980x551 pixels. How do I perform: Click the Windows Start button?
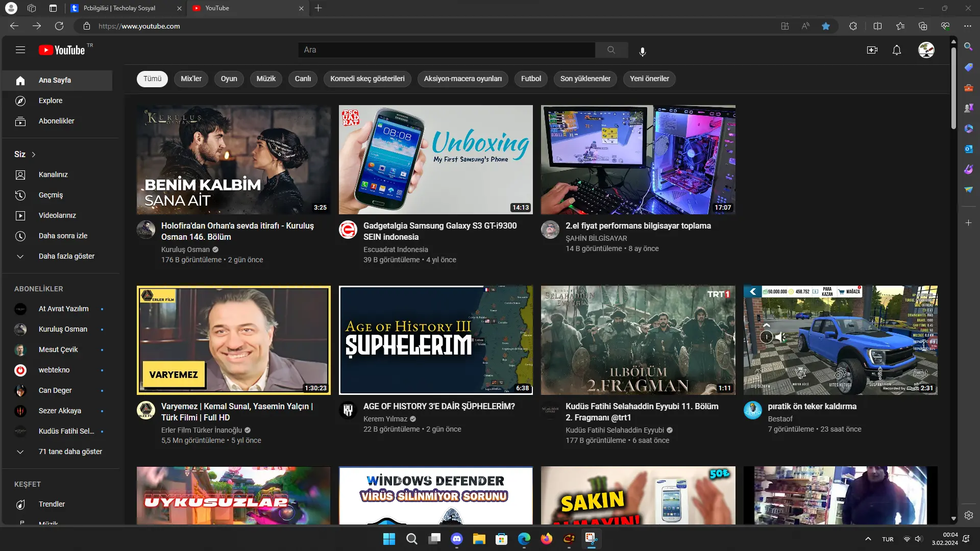tap(389, 539)
